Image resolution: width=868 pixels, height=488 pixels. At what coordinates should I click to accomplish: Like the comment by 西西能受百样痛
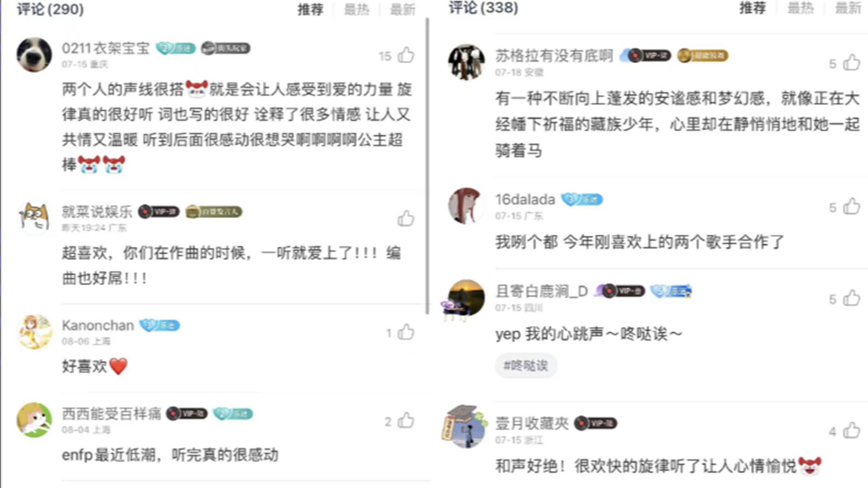coord(406,421)
